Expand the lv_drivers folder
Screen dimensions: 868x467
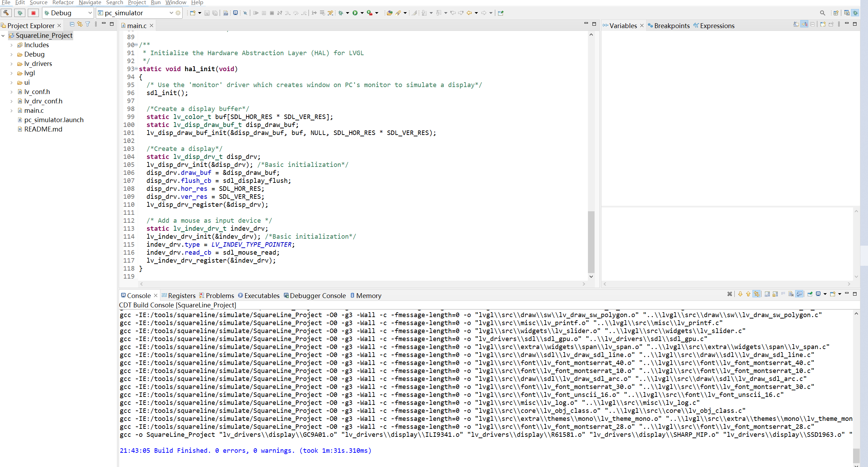(11, 64)
